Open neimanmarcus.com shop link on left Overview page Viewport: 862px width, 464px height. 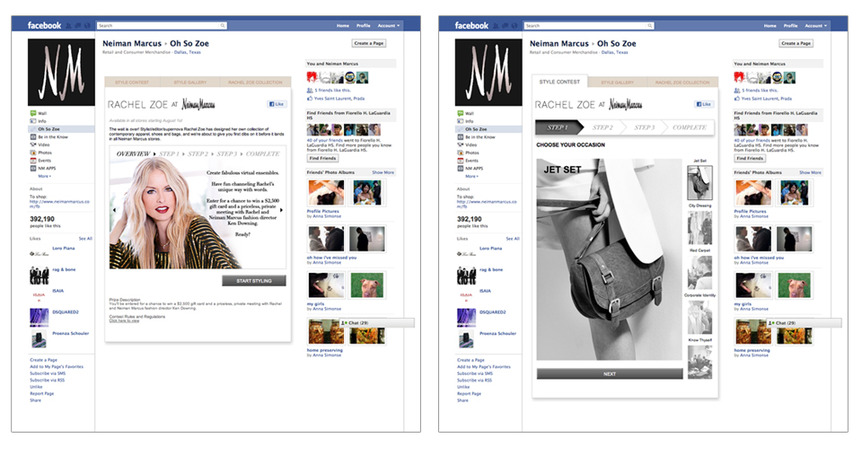tap(59, 204)
